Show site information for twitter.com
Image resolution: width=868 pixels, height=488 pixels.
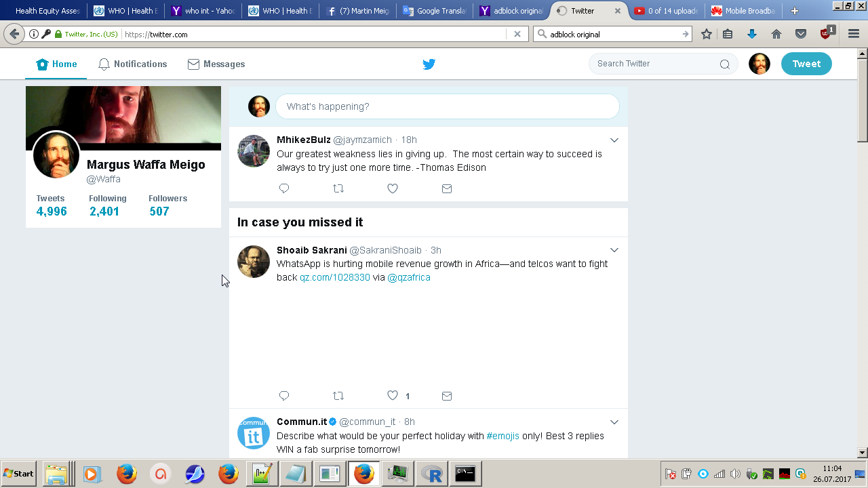point(33,34)
